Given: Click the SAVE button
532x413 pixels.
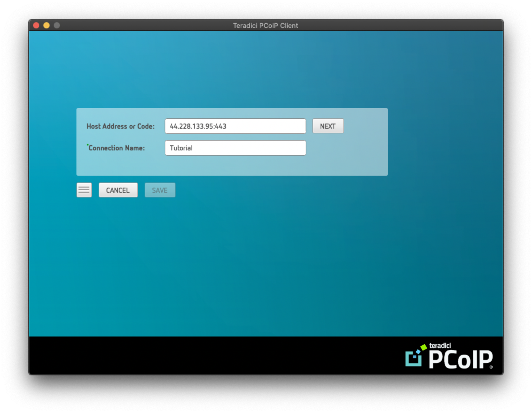Looking at the screenshot, I should click(x=160, y=190).
